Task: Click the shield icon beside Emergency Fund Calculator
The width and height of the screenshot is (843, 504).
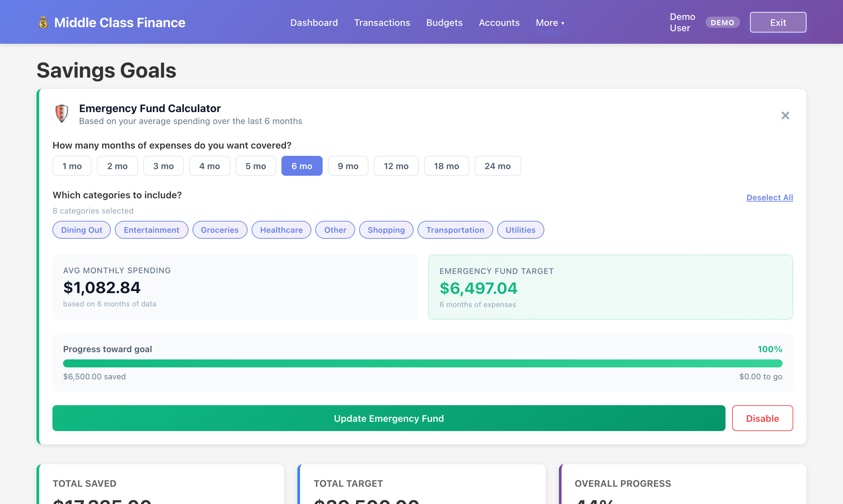Action: (61, 114)
